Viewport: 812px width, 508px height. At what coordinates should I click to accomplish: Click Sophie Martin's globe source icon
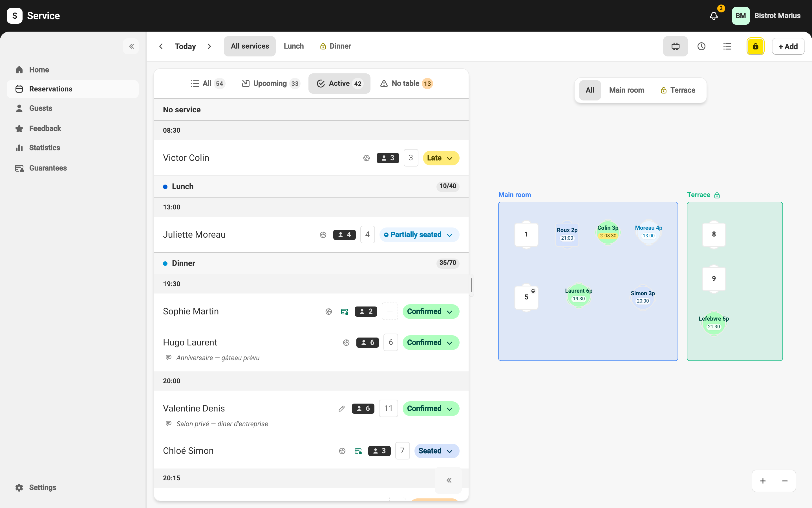click(x=329, y=312)
